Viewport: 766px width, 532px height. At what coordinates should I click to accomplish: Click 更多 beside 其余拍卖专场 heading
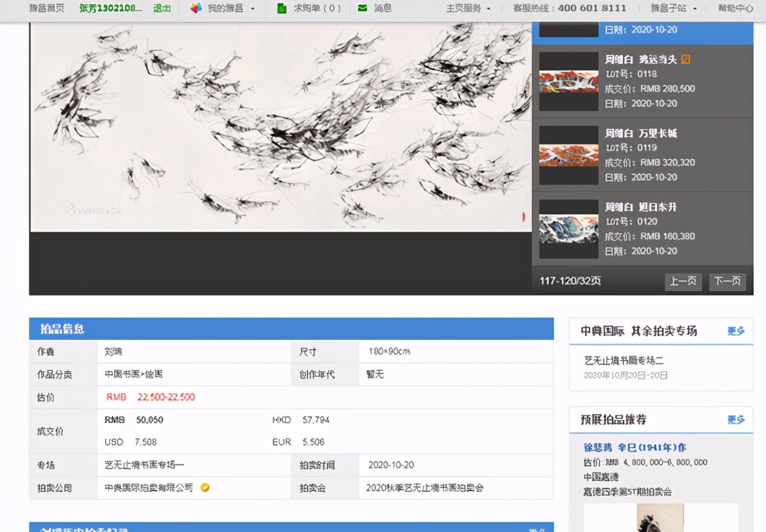pos(736,331)
